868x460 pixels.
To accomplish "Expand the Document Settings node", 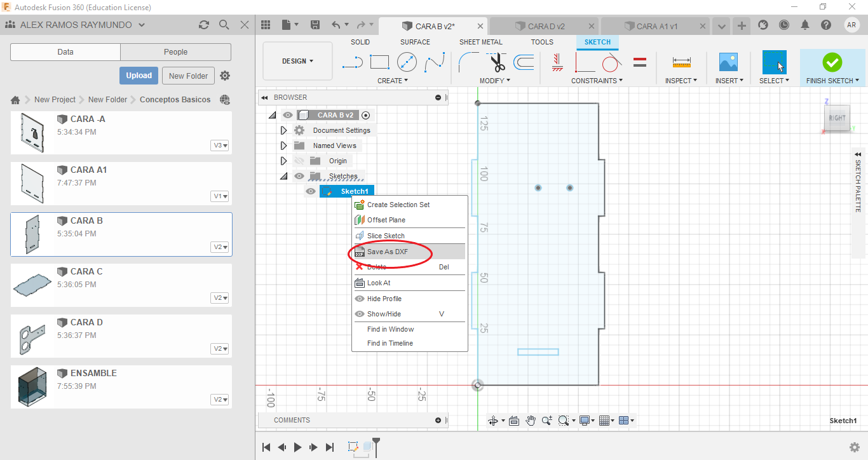I will click(283, 130).
